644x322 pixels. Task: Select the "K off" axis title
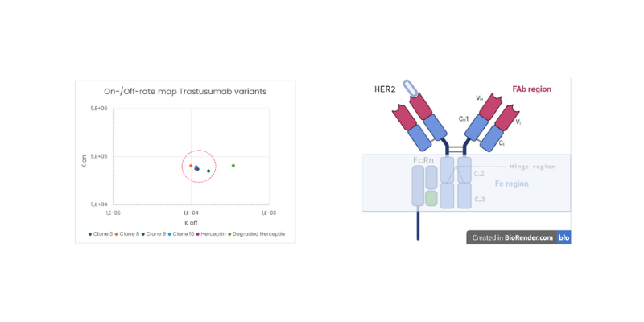191,221
